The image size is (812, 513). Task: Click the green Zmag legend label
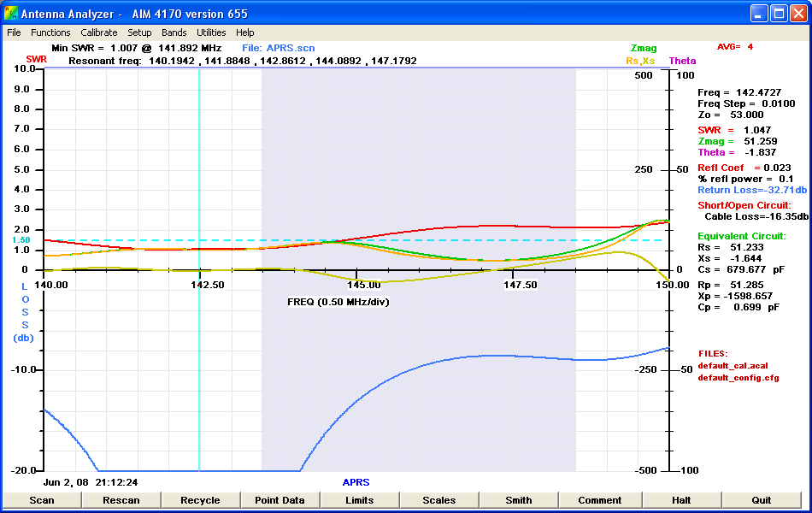[x=644, y=48]
